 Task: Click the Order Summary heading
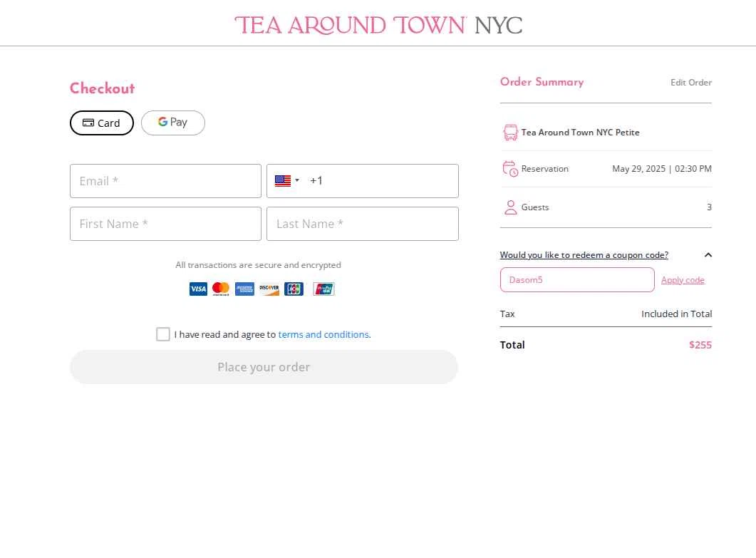[x=542, y=82]
